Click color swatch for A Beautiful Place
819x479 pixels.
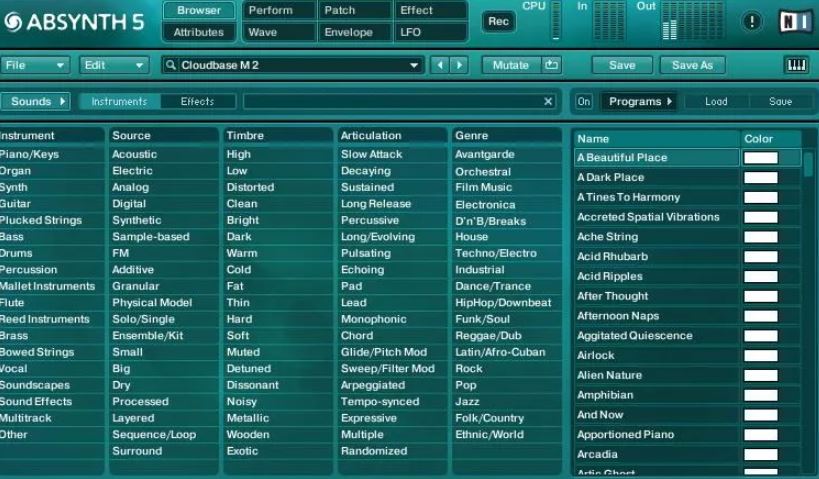click(x=760, y=158)
